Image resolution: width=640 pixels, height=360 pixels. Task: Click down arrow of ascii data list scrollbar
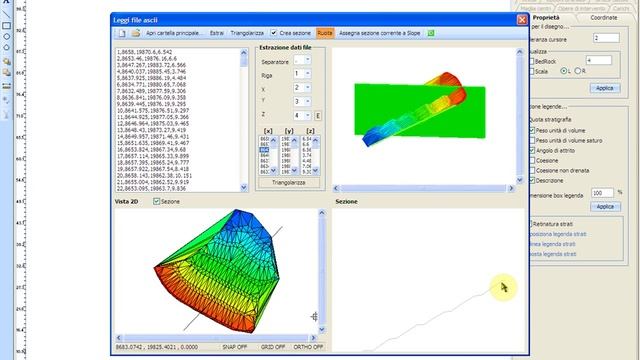pyautogui.click(x=244, y=187)
